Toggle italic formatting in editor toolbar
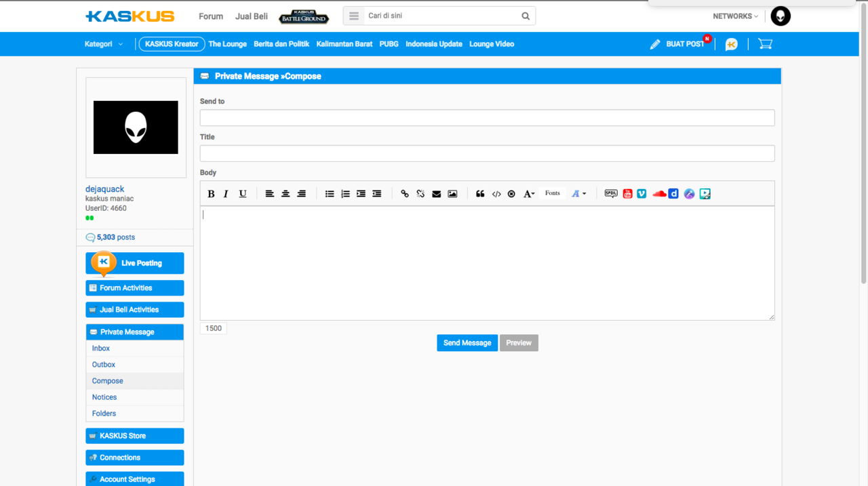Image resolution: width=868 pixels, height=486 pixels. [x=226, y=194]
